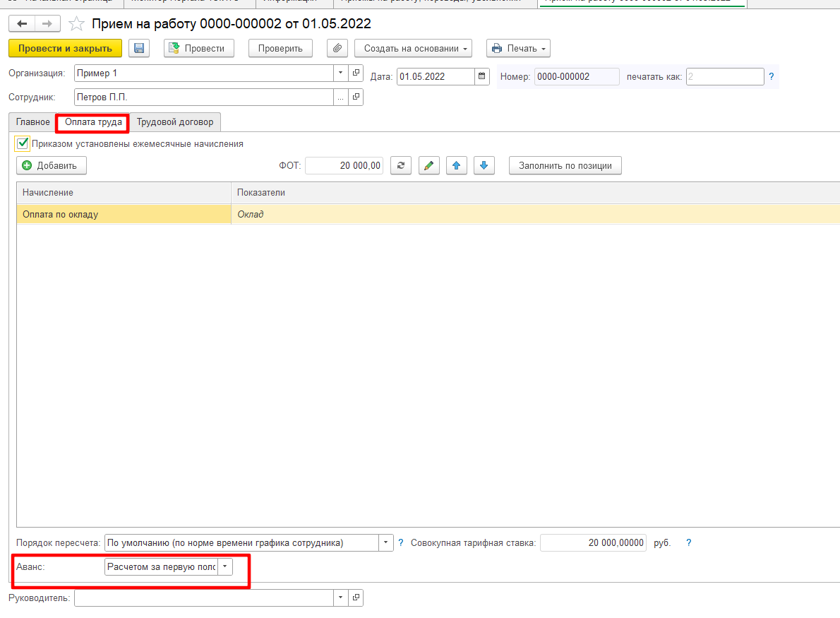Expand the Аванс dropdown arrow

point(225,566)
